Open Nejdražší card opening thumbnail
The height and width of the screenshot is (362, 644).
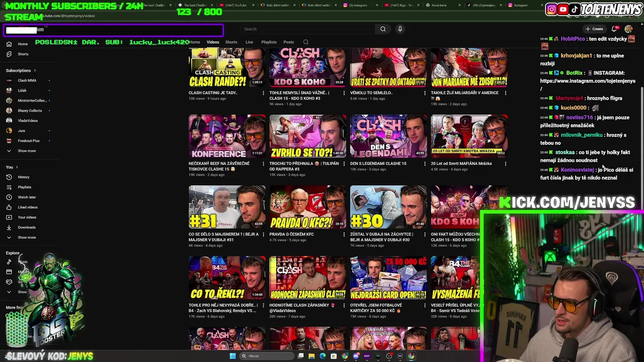388,278
